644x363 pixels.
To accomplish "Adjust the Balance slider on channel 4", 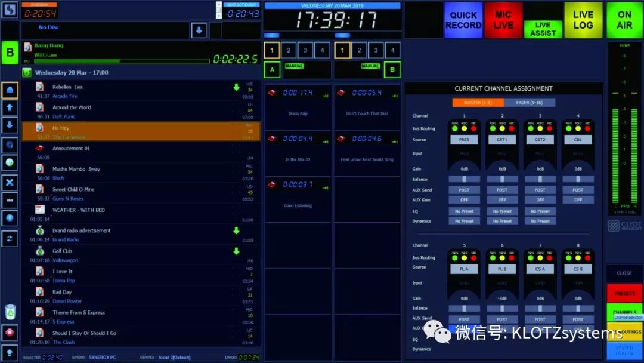I will click(x=578, y=179).
